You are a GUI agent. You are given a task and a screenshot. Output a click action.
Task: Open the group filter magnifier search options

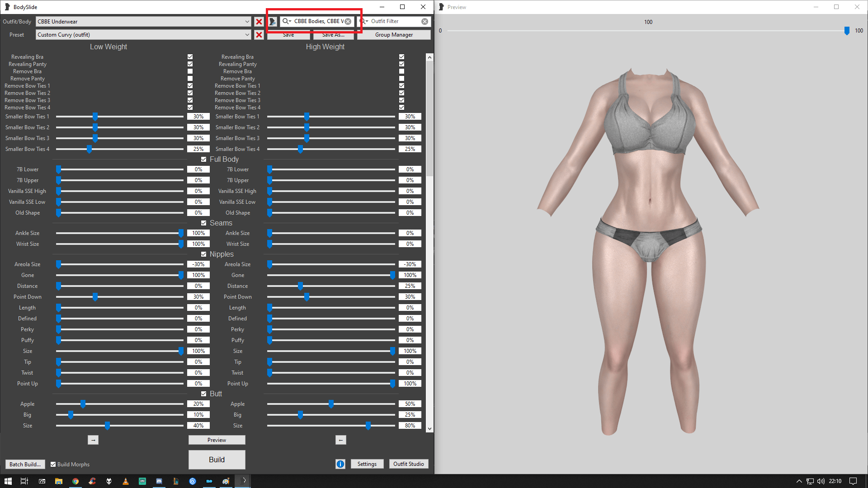[x=287, y=21]
